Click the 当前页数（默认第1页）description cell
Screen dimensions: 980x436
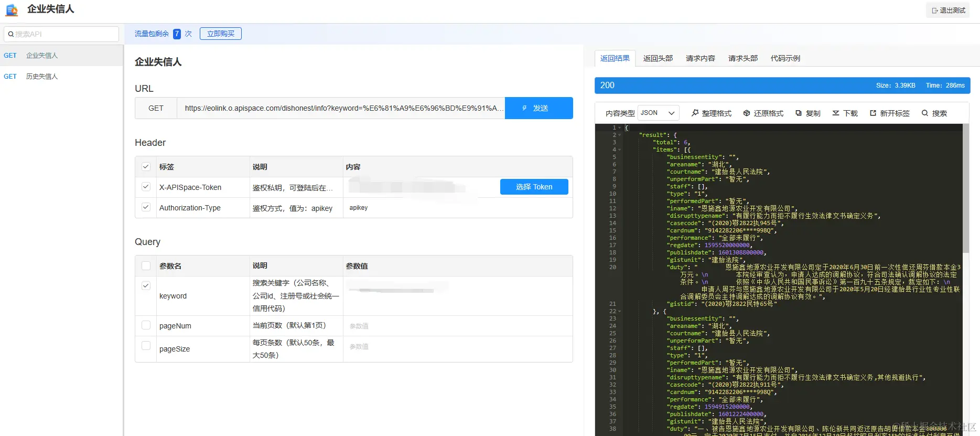(x=296, y=325)
